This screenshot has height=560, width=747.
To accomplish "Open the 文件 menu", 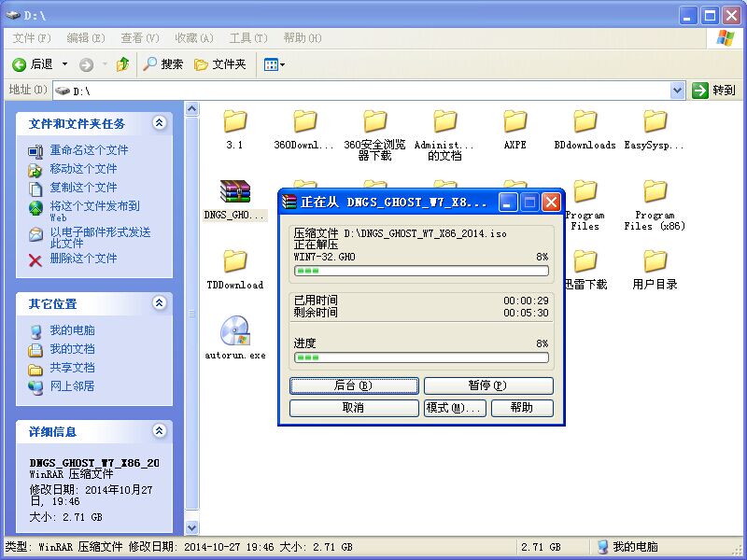I will click(29, 37).
